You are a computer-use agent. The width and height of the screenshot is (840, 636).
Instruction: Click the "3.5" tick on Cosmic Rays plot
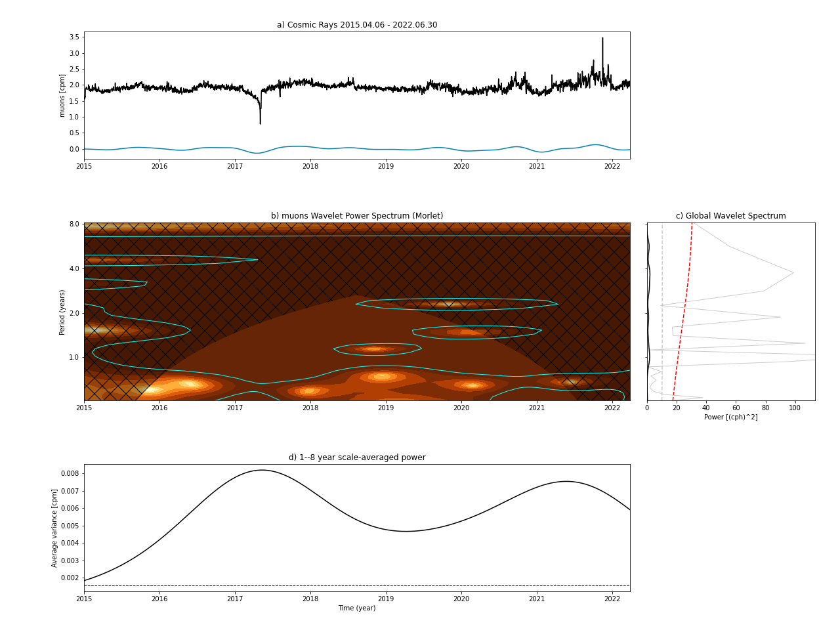pyautogui.click(x=74, y=37)
